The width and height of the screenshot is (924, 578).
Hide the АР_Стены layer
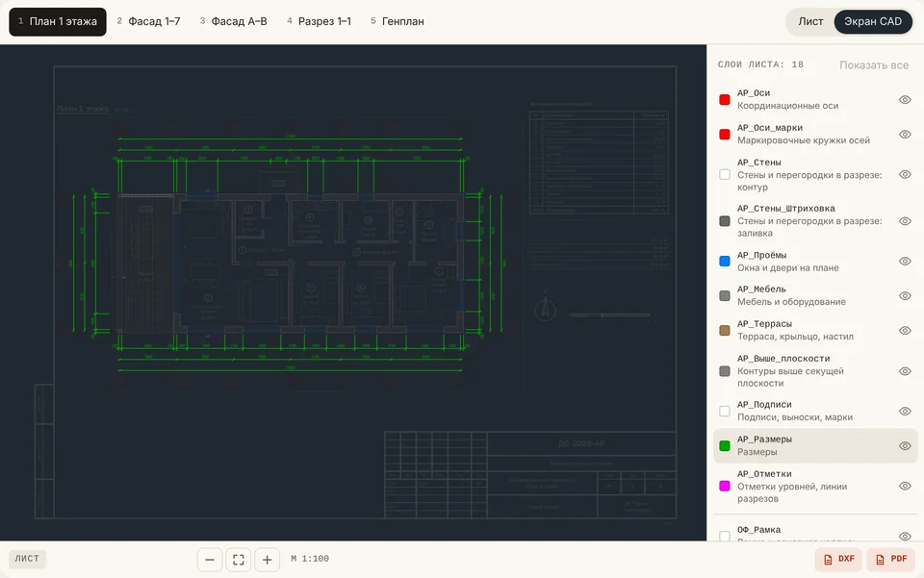905,174
